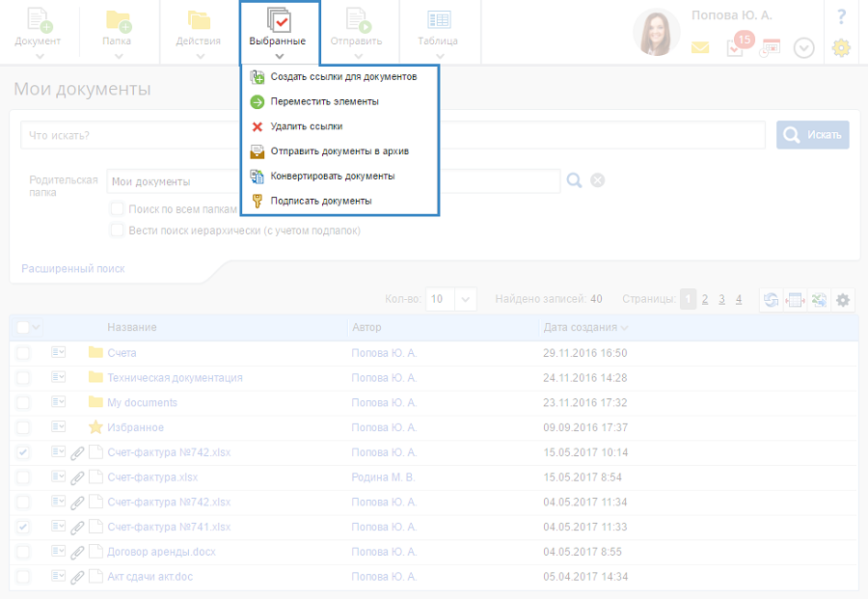The width and height of the screenshot is (868, 599).
Task: Check the box for Счета folder row
Action: (x=23, y=353)
